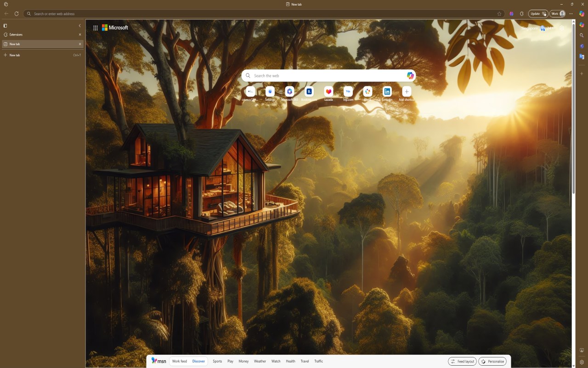Open Copilot in the right sidebar
Screen dimensions: 588x368
[582, 25]
